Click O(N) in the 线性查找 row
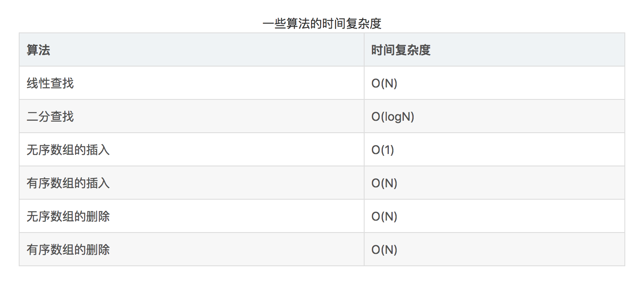Screen dimensions: 644x285 click(384, 83)
